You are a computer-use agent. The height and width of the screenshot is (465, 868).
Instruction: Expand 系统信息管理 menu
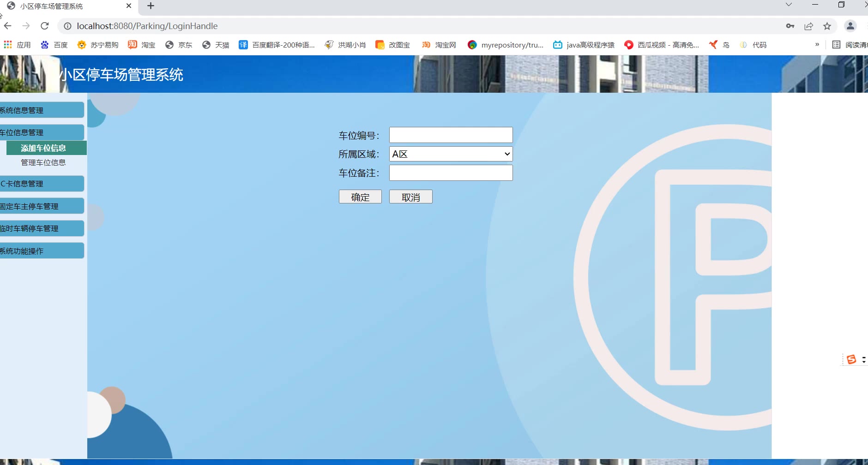click(x=42, y=110)
